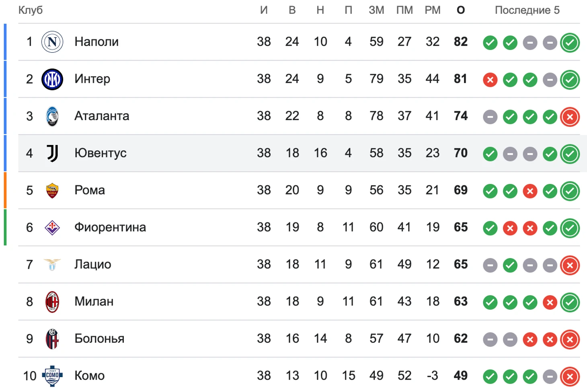
Task: Click the Клуб column header
Action: click(31, 10)
